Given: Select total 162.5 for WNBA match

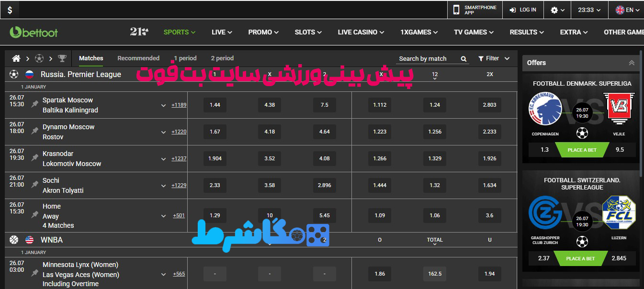Looking at the screenshot, I should 435,274.
